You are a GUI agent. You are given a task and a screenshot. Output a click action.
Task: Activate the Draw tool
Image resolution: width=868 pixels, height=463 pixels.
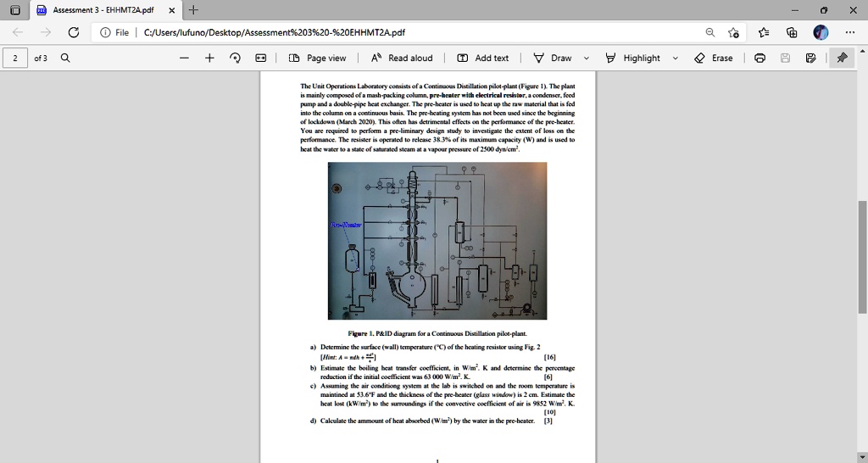[x=553, y=58]
